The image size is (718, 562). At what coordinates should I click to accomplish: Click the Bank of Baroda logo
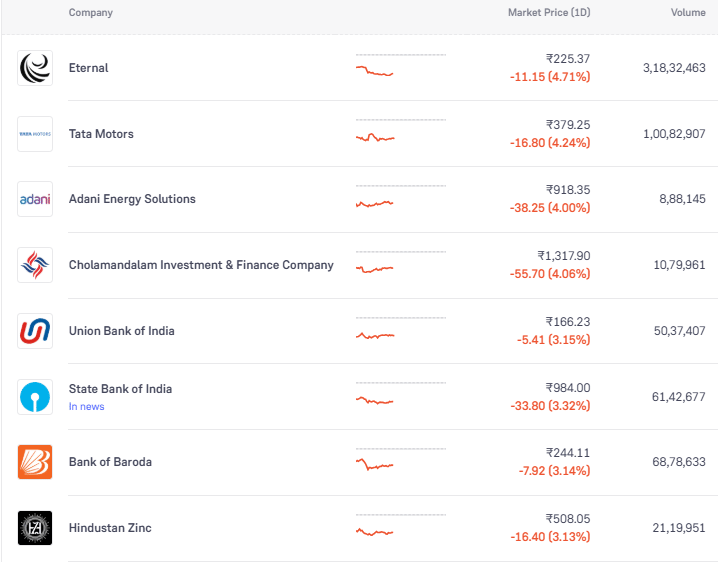[35, 462]
